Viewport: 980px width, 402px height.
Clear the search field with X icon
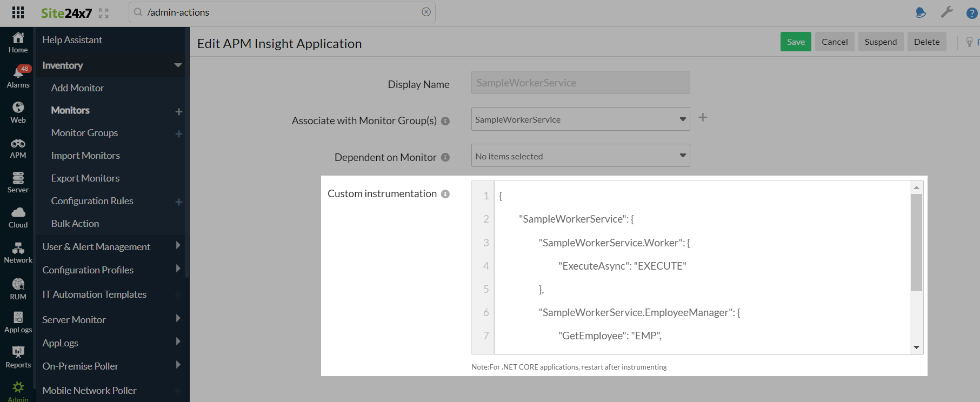pos(426,12)
